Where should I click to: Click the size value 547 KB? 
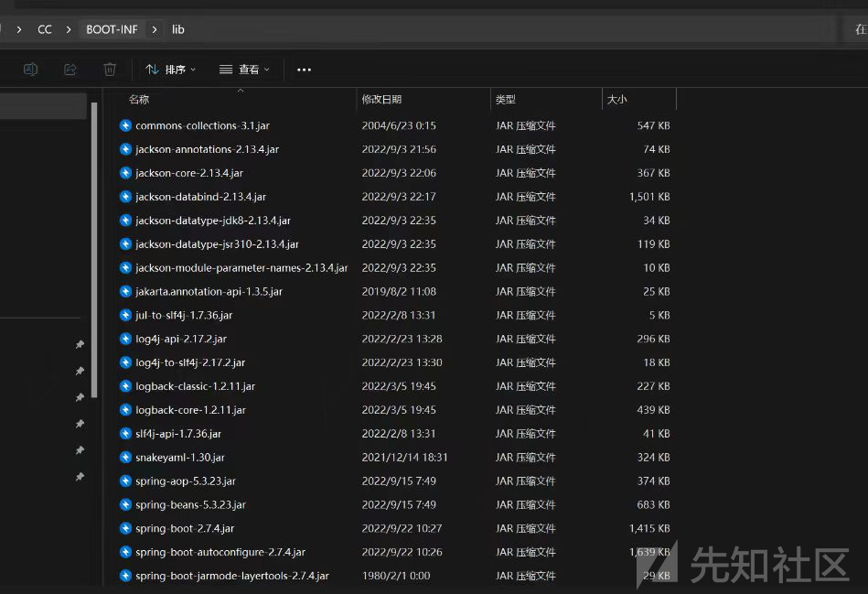pos(653,125)
